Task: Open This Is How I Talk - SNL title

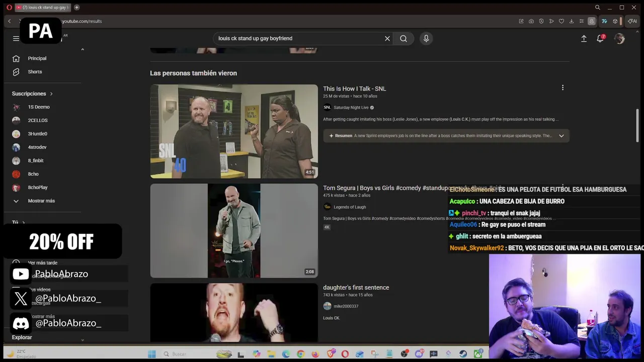Action: 354,88
